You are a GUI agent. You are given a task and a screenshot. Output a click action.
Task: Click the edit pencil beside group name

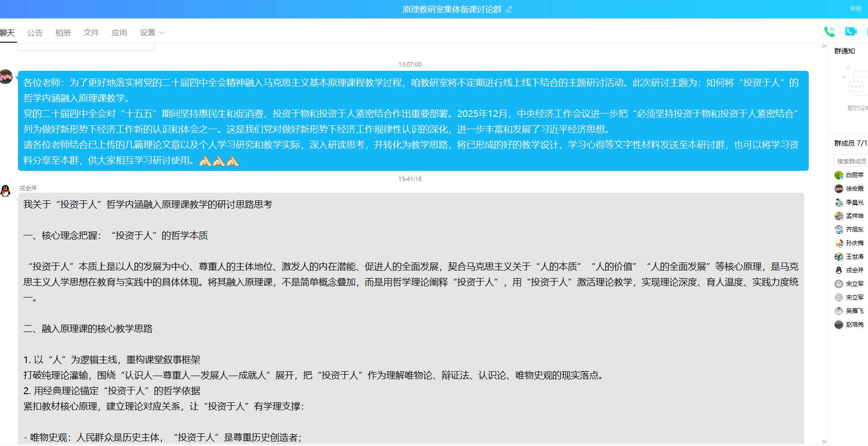[509, 9]
